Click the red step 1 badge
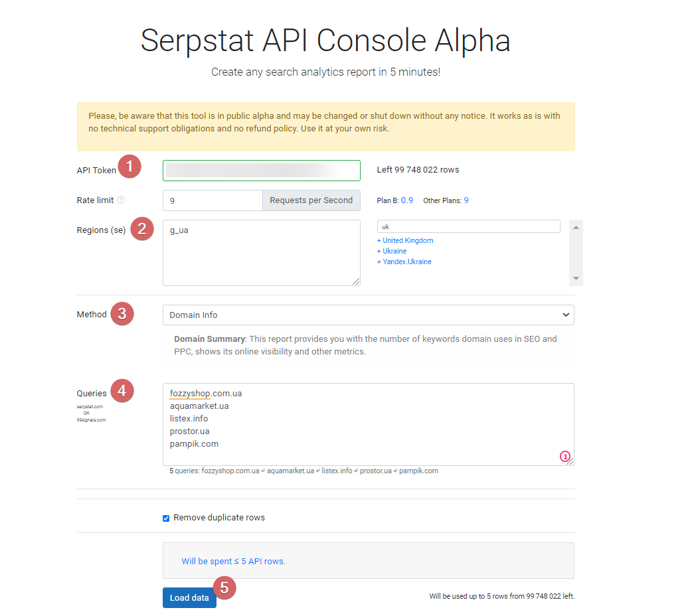 pyautogui.click(x=130, y=166)
